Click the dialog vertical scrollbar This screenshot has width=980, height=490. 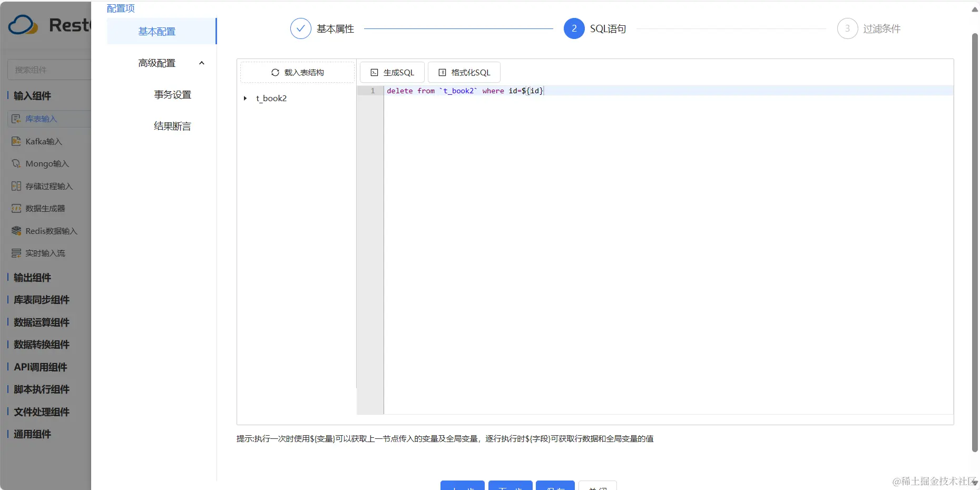pos(975,242)
